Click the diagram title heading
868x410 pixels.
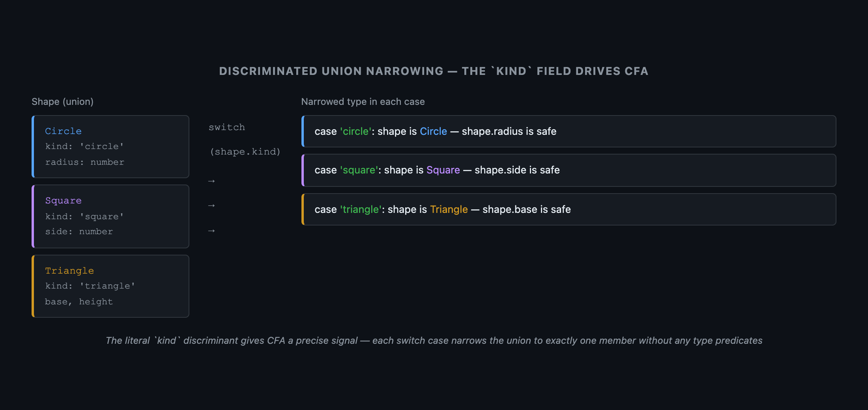point(434,71)
